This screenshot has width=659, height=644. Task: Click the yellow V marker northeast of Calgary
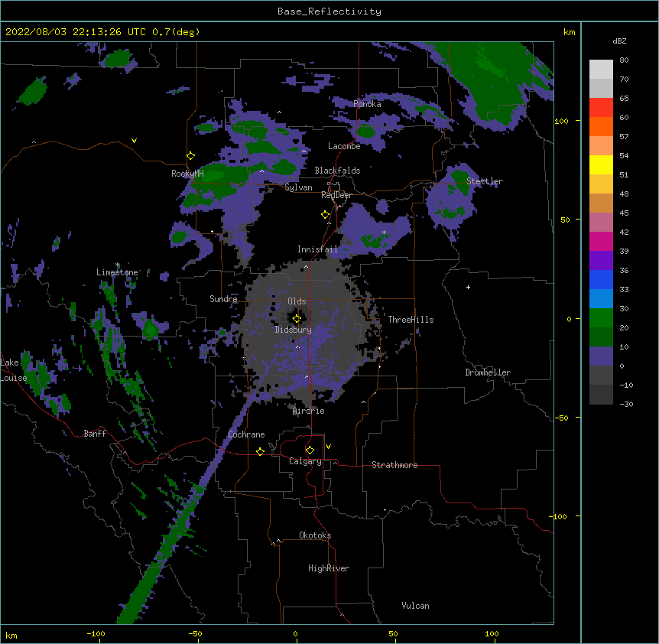(x=328, y=447)
